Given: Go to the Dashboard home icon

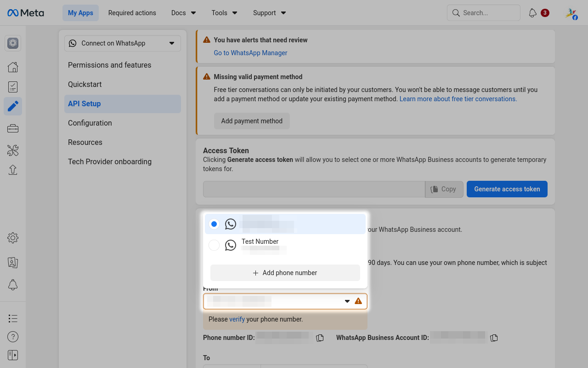Looking at the screenshot, I should tap(13, 67).
